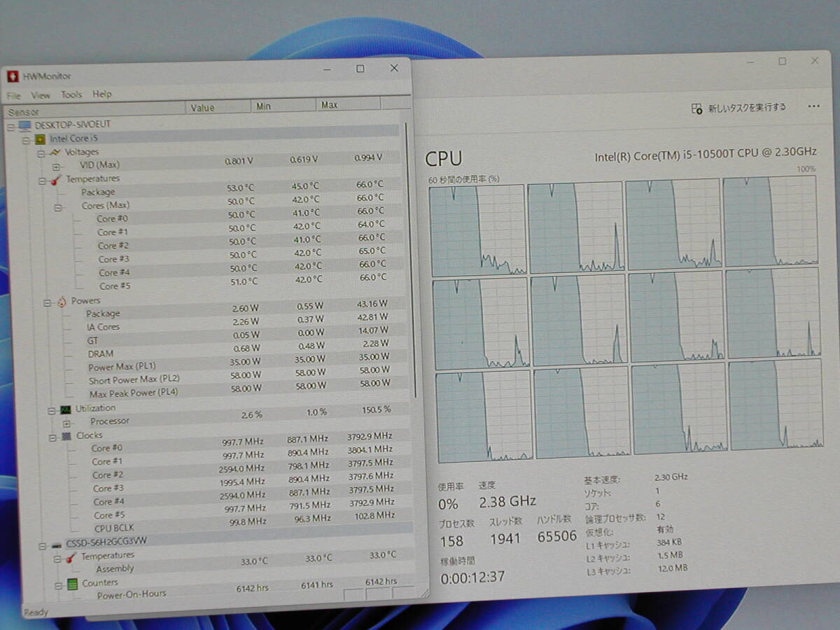The width and height of the screenshot is (840, 630).
Task: Collapse the Voltages section
Action: (41, 153)
